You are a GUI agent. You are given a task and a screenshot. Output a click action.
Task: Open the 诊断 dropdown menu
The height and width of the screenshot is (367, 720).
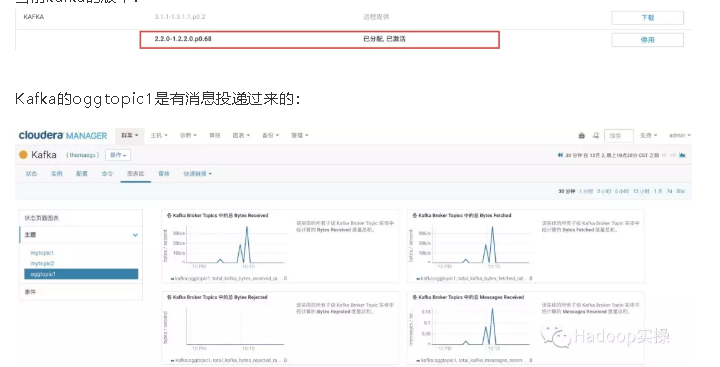point(188,136)
